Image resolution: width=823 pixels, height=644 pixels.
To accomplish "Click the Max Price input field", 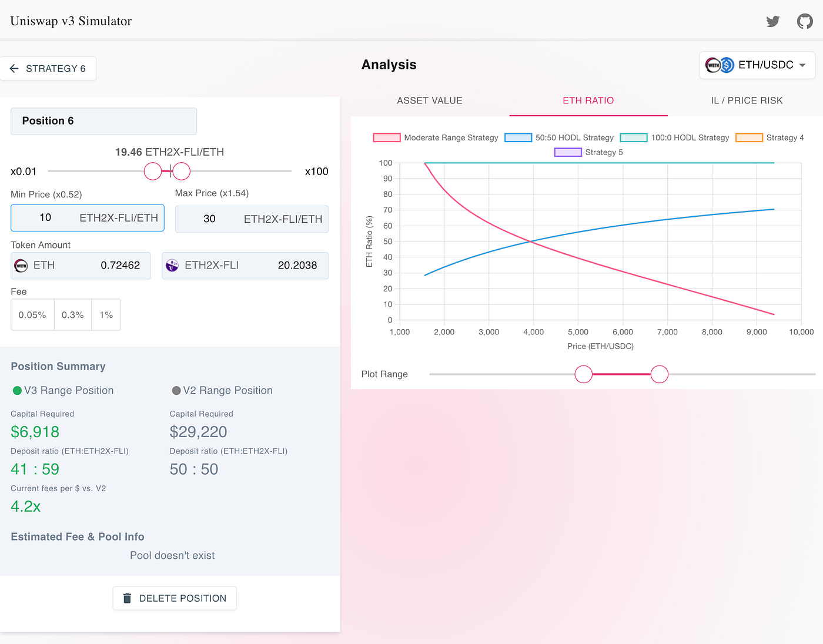I will [x=252, y=219].
